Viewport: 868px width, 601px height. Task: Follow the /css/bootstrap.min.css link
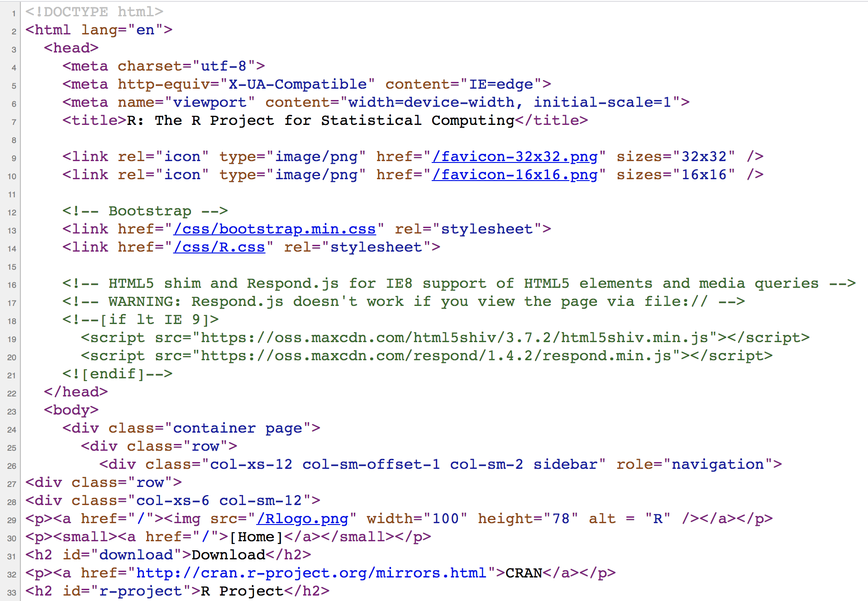pyautogui.click(x=275, y=229)
